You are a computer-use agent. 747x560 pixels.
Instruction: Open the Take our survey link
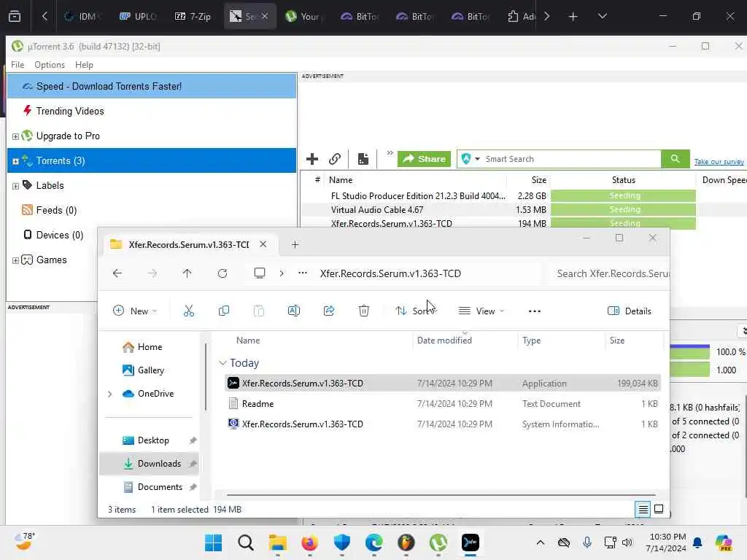(x=719, y=162)
